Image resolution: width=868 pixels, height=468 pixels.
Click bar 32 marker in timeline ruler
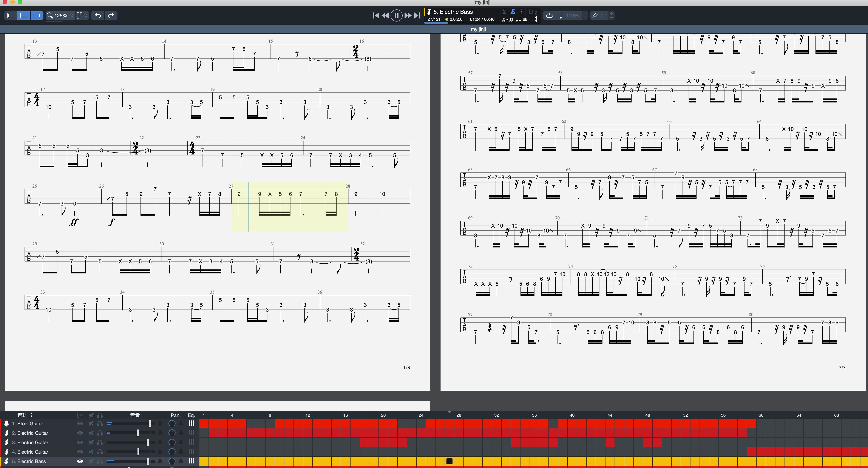pyautogui.click(x=496, y=415)
